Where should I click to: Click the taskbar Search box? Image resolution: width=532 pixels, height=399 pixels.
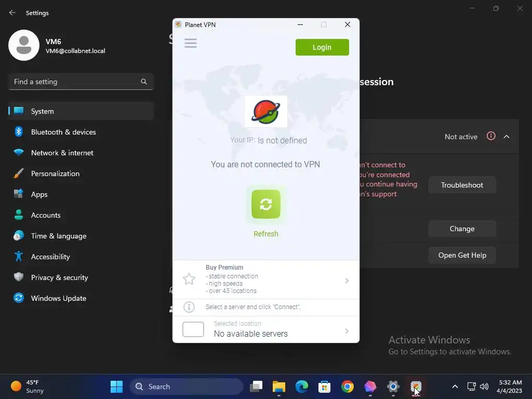click(x=187, y=387)
